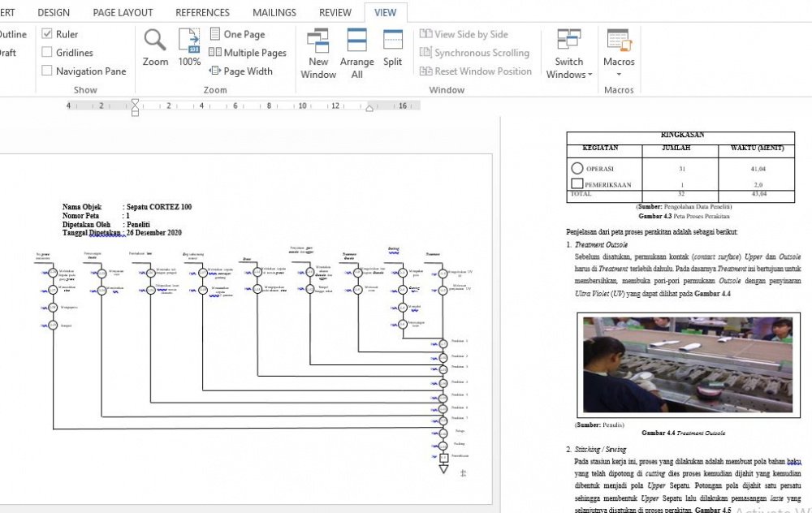Screen dimensions: 812x513
Task: Open the Zoom dialog magnifier
Action: (x=155, y=48)
